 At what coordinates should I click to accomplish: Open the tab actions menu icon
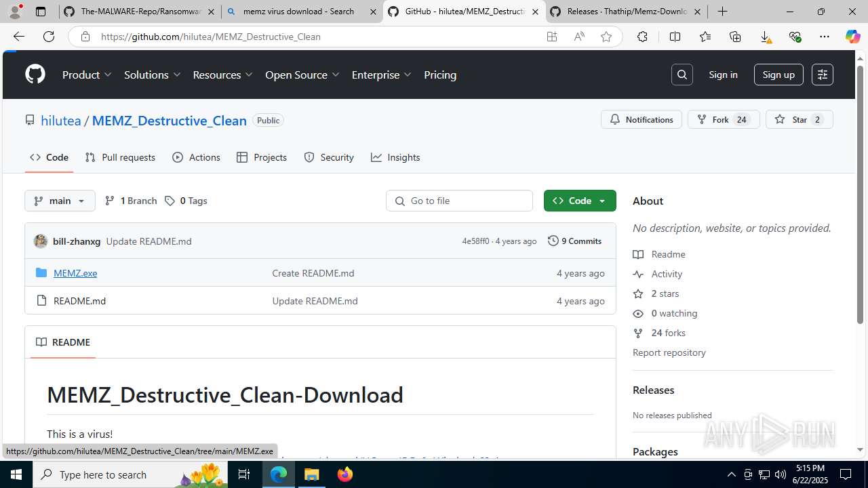tap(41, 12)
